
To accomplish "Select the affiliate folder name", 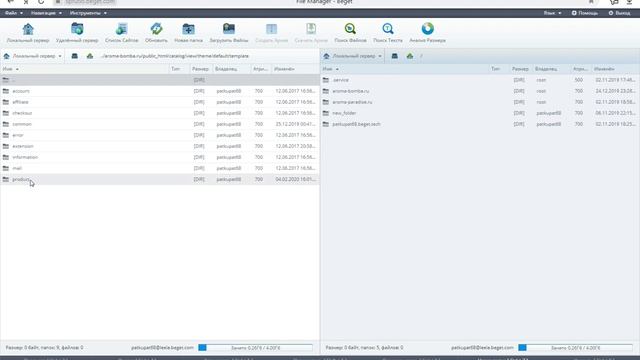I will click(20, 102).
